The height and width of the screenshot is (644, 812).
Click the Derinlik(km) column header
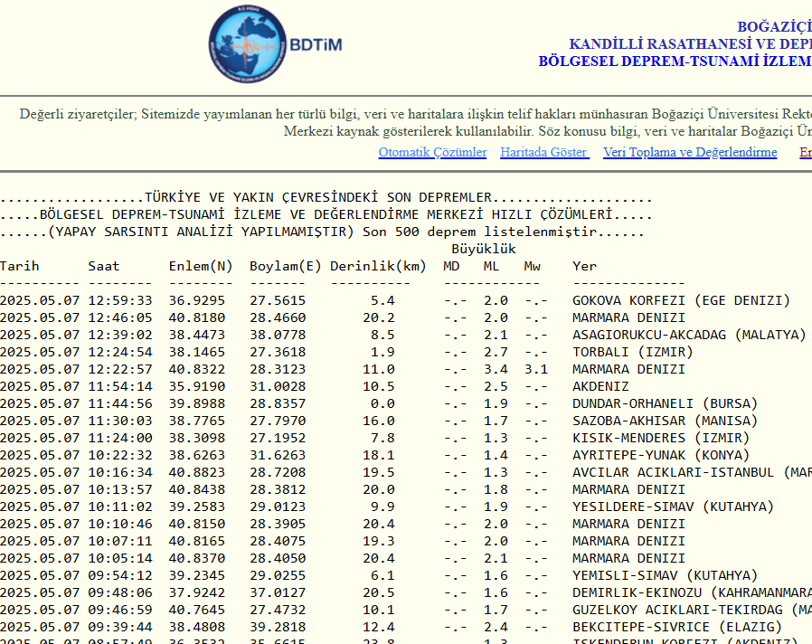[378, 266]
